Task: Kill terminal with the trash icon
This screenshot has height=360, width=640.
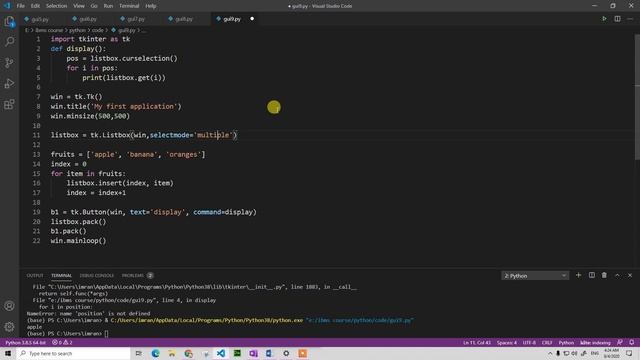Action: point(604,276)
